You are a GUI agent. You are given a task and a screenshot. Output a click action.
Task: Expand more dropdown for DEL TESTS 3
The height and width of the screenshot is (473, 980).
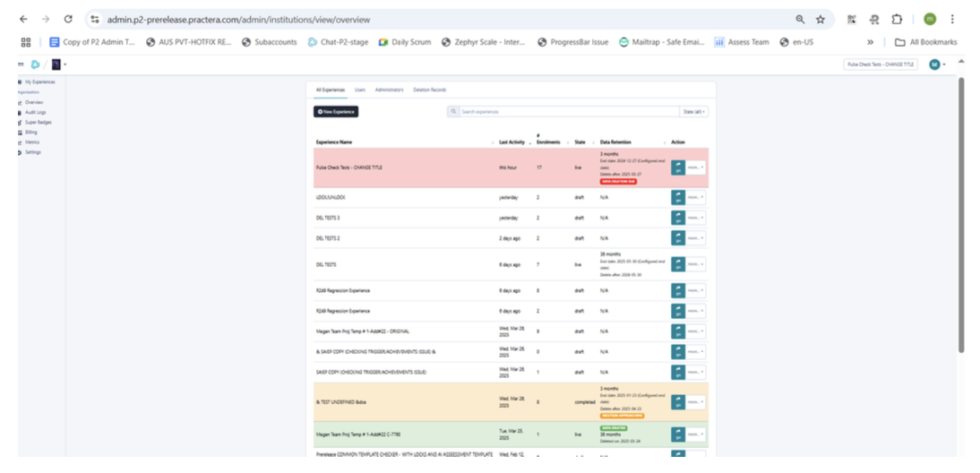tap(695, 218)
